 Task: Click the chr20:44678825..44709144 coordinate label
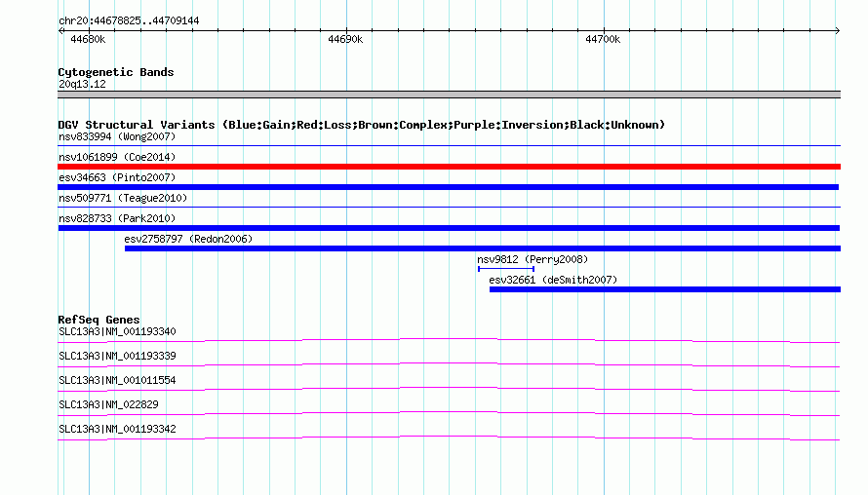[x=129, y=20]
